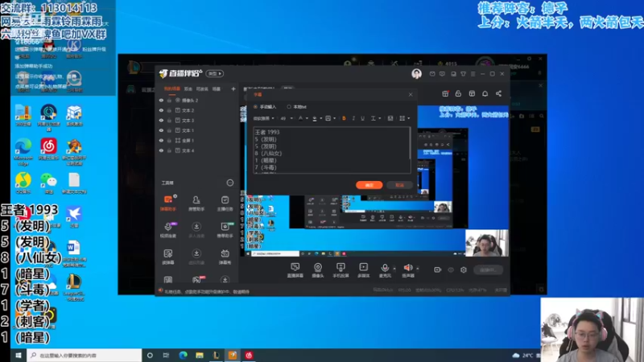Open the settings gear in the bottom bar
This screenshot has width=644, height=362.
(464, 269)
